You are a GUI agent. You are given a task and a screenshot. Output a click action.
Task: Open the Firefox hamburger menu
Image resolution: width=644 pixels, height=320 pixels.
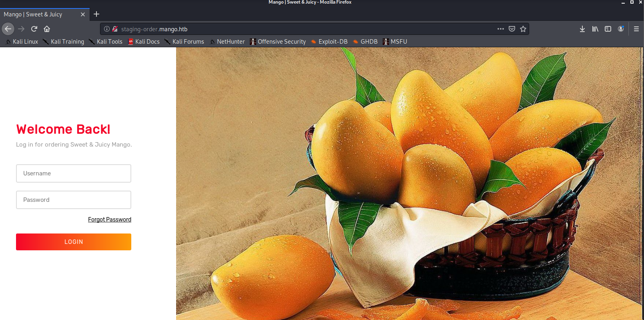click(x=636, y=29)
